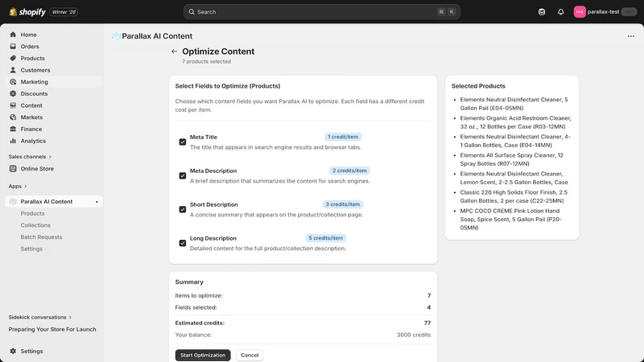This screenshot has height=362, width=644.
Task: Click the pin dot next to Parallax AI Content
Action: tap(97, 202)
